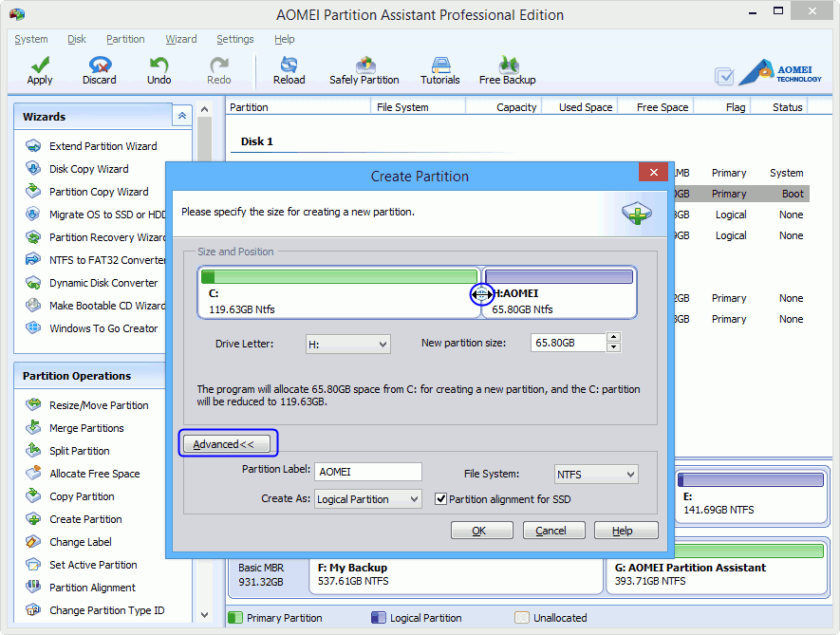Image resolution: width=840 pixels, height=635 pixels.
Task: Open the System menu
Action: (31, 39)
